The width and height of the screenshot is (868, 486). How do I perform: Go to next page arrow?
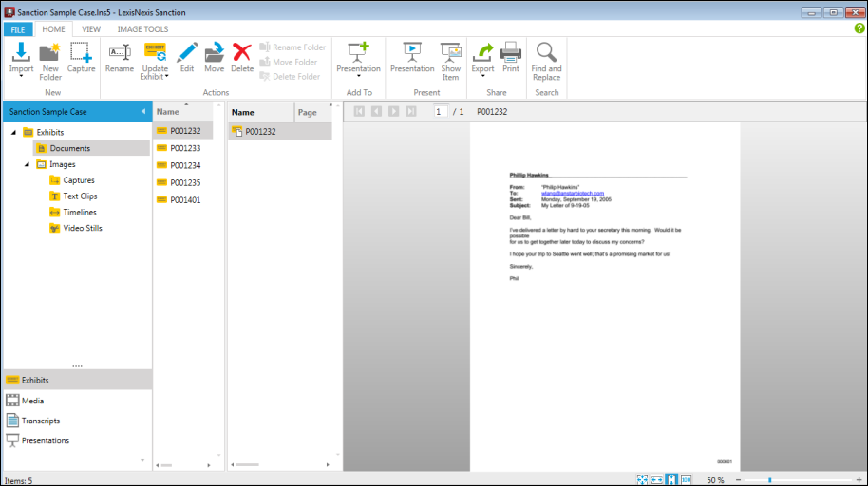(393, 111)
